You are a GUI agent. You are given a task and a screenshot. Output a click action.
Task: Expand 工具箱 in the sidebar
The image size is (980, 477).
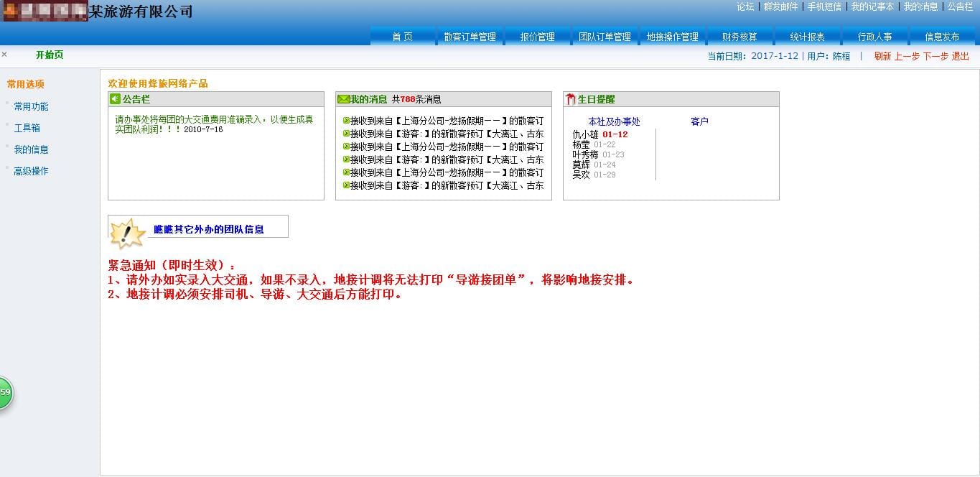[x=27, y=128]
